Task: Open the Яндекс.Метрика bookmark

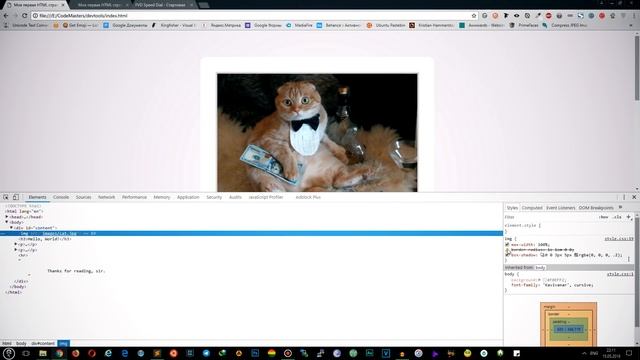Action: (222, 25)
